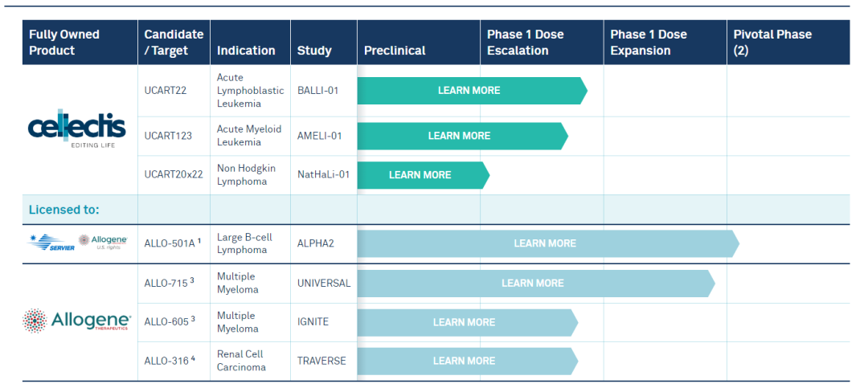Screen dimensions: 868x388
Task: Click the Preclinical column header
Action: point(395,51)
